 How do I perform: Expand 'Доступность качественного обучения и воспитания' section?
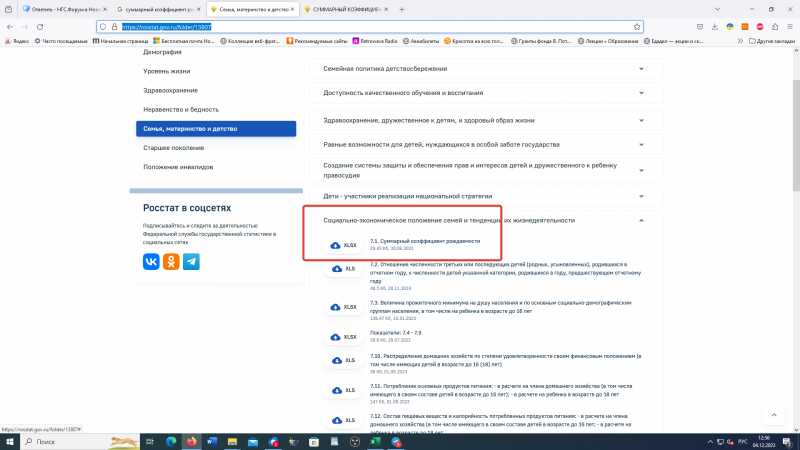point(641,94)
